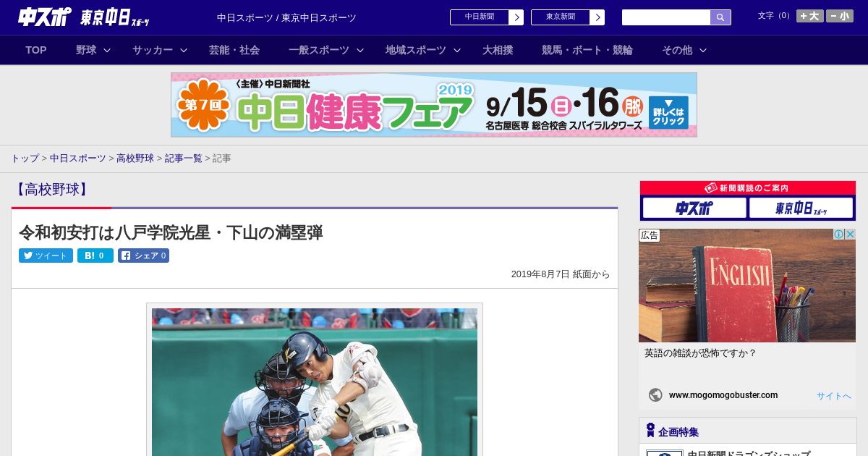Image resolution: width=868 pixels, height=456 pixels.
Task: Click the 企画特集 section heading
Action: (678, 432)
